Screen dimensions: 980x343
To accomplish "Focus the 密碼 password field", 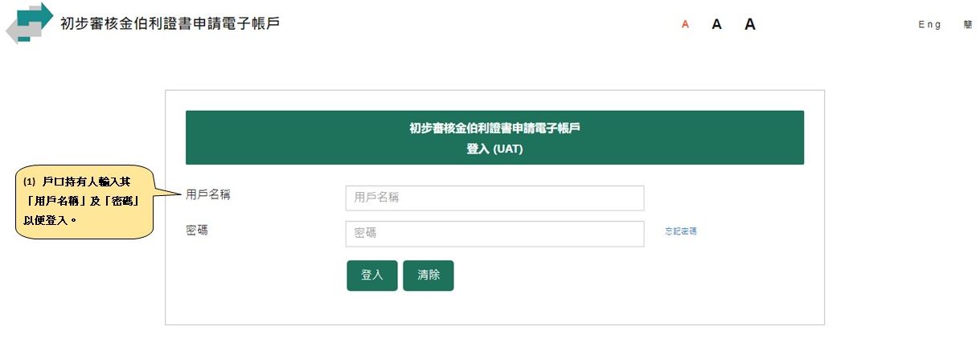I will point(494,234).
